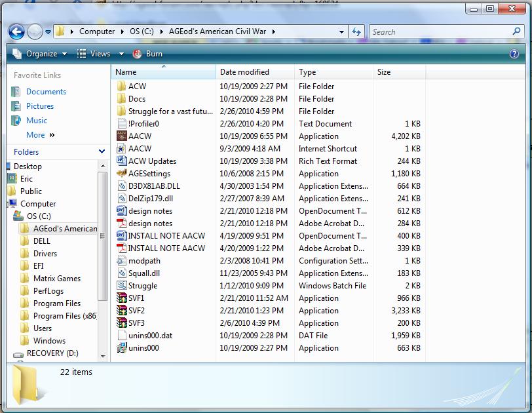Select the AACW application icon
This screenshot has width=532, height=413.
(121, 136)
